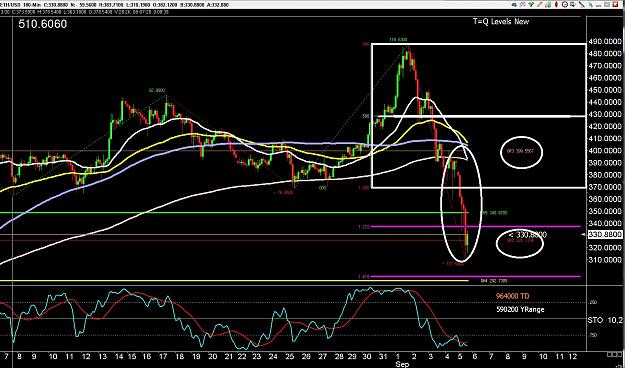
Task: Click the 400.0000 price axis label
Action: click(605, 151)
